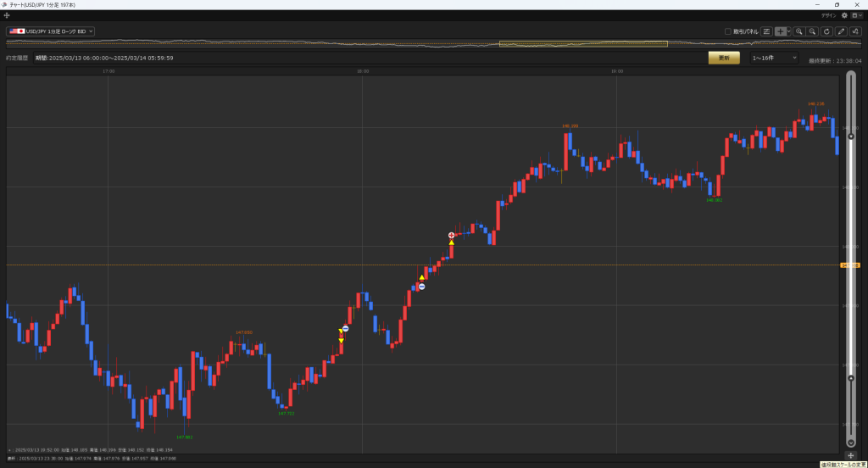Click the zoom in magnifier icon
Screen dimensions: 868x468
(x=798, y=31)
